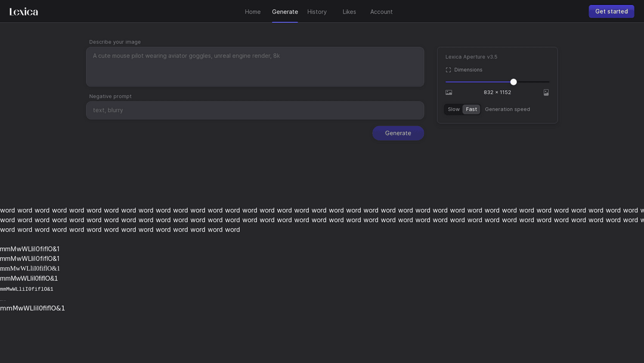Click the Generate button below the prompts
Screen dimensions: 644x363
point(398,133)
